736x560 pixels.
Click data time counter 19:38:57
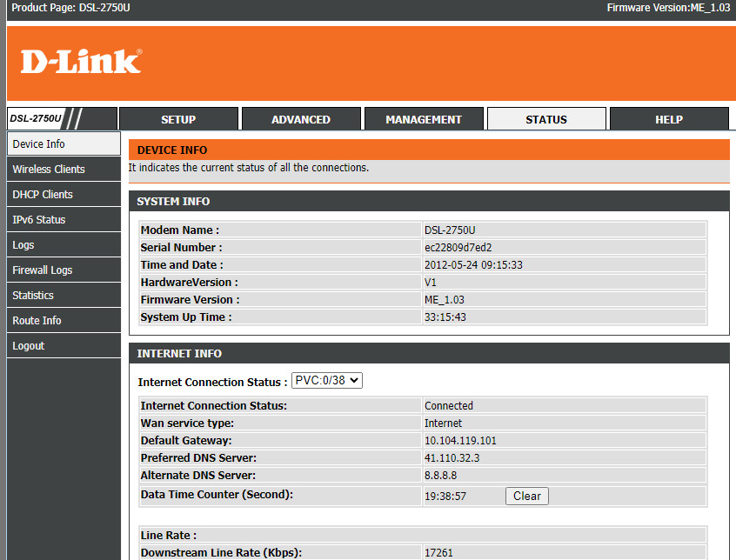[445, 496]
